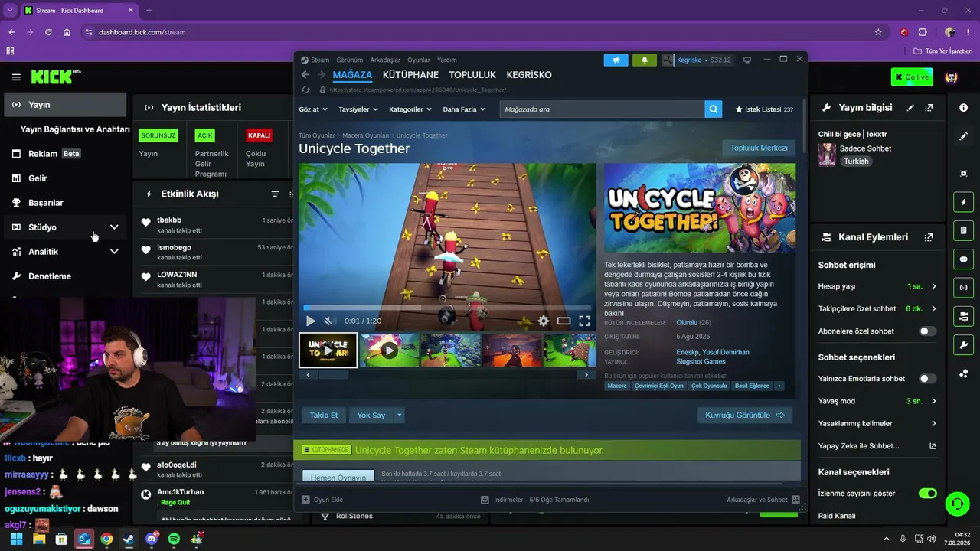The width and height of the screenshot is (980, 551).
Task: Open the Arkadaşlar menu in Steam
Action: tap(385, 60)
